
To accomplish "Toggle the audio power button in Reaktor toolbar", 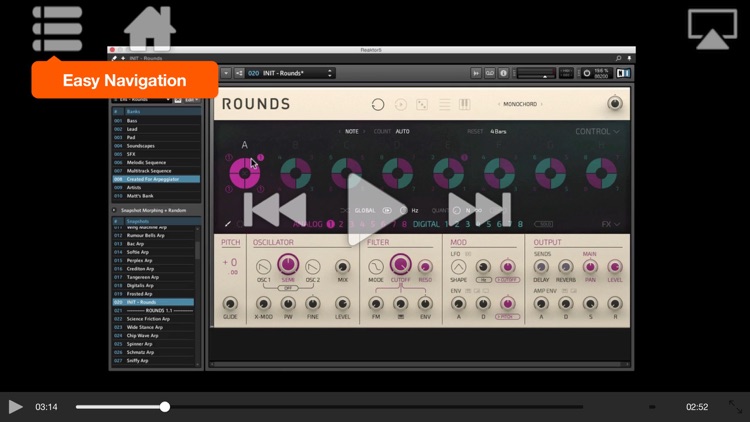I will 586,73.
